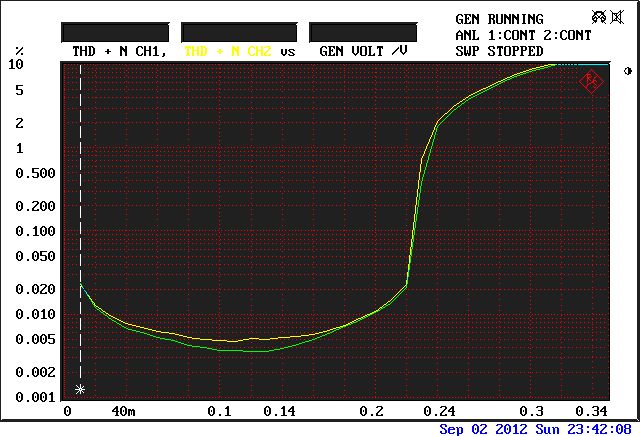Click the "0.001" Y axis value
Viewport: 640px width, 436px height.
[36, 397]
